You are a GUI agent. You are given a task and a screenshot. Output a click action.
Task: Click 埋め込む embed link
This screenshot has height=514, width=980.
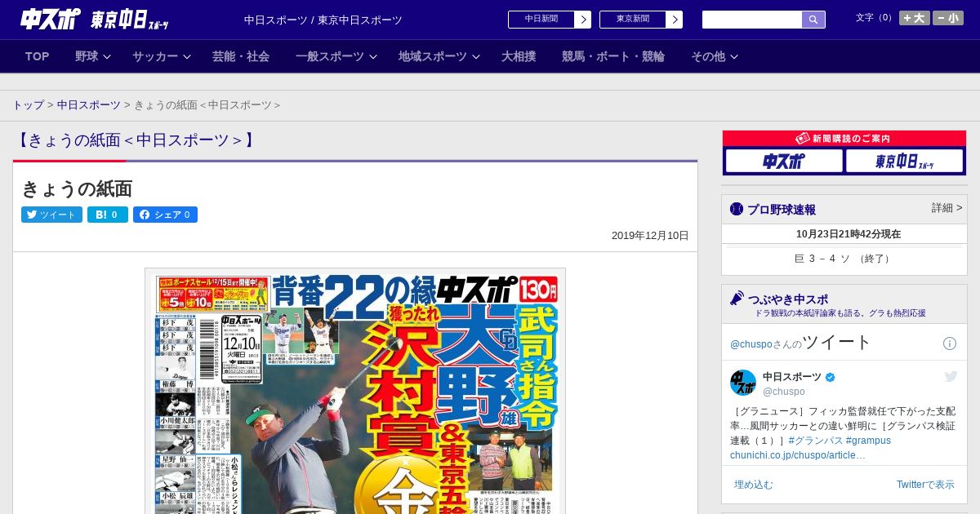753,485
